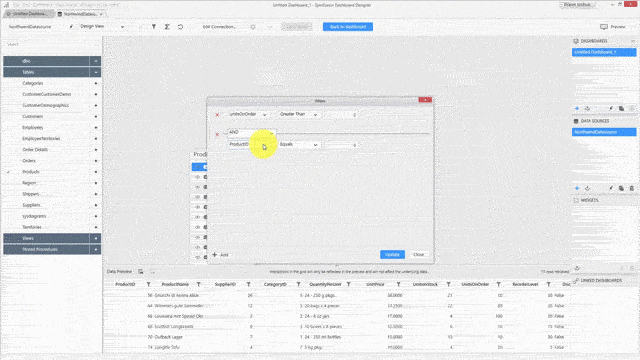
Task: Click the ProductID column filter icon in grid
Action: pos(149,284)
